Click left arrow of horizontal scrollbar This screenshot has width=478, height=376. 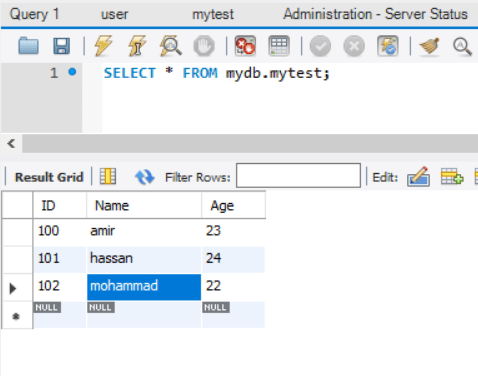(x=11, y=144)
